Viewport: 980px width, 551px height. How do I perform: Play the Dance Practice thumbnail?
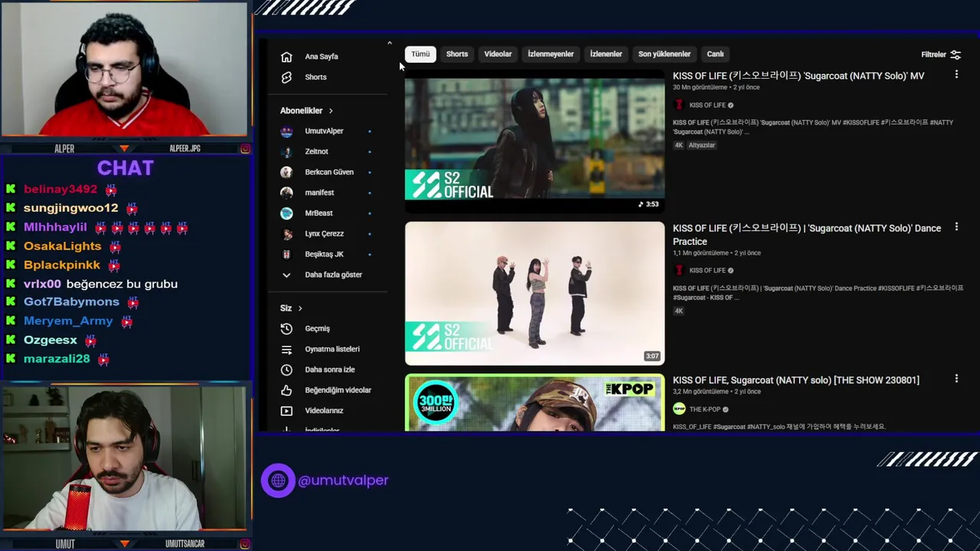tap(534, 294)
